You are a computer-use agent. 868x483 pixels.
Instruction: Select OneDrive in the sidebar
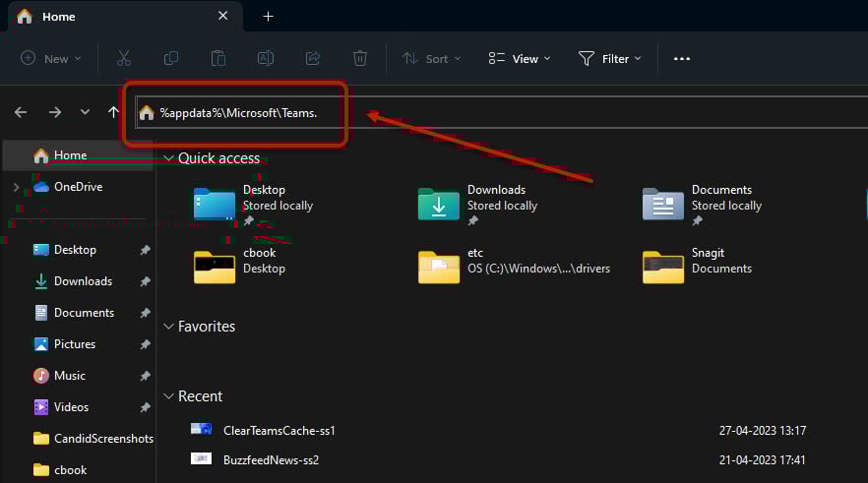coord(78,187)
